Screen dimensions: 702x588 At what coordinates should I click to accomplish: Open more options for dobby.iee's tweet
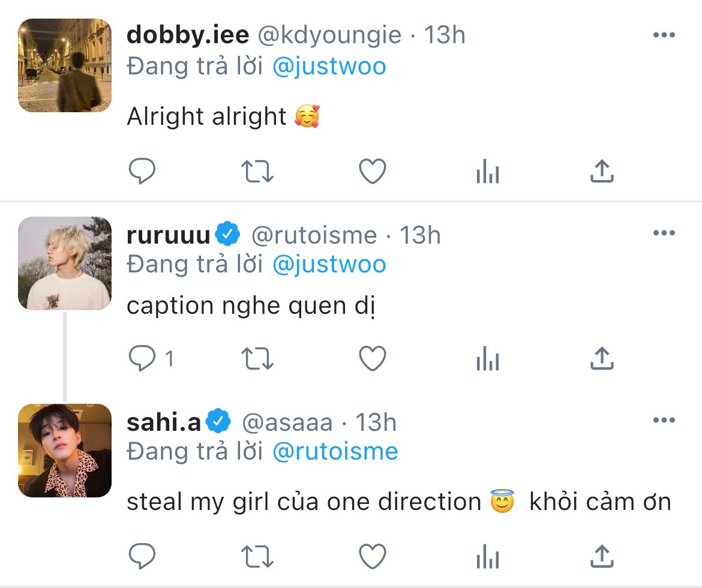[x=664, y=35]
